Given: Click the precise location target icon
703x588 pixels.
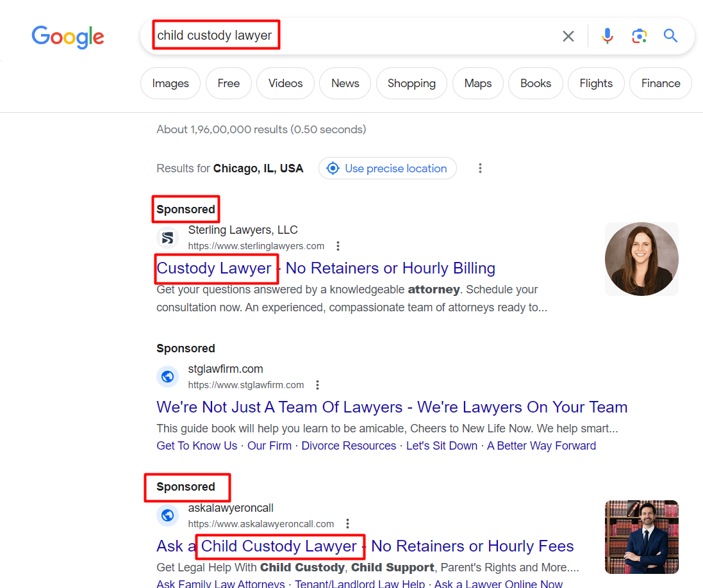Looking at the screenshot, I should 333,168.
